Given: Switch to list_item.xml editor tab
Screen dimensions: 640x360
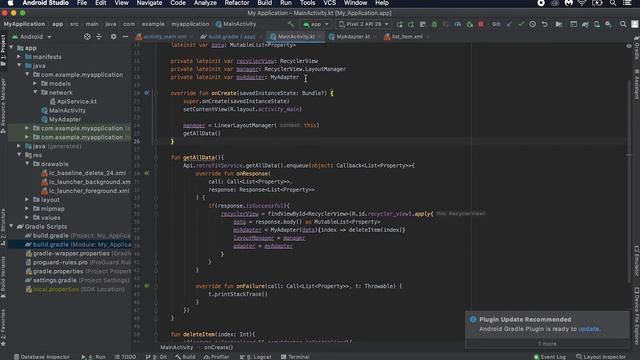Looking at the screenshot, I should [406, 37].
